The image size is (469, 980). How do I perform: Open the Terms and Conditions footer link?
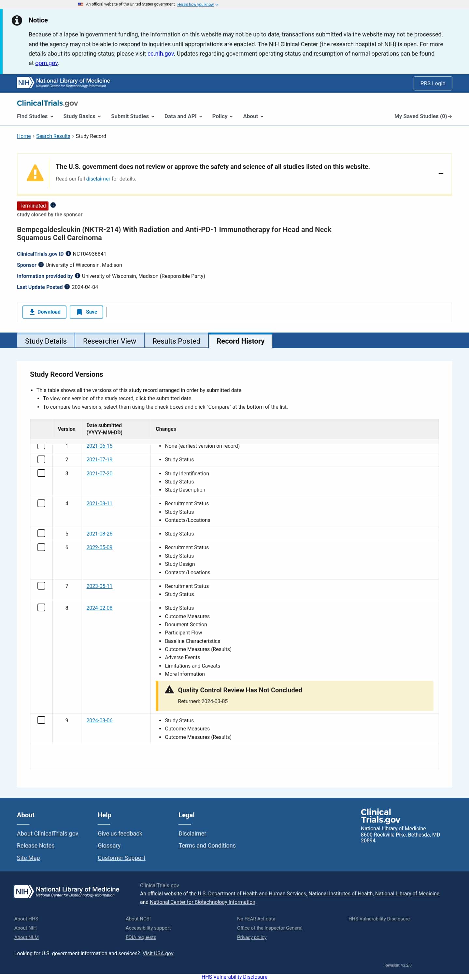click(x=207, y=845)
